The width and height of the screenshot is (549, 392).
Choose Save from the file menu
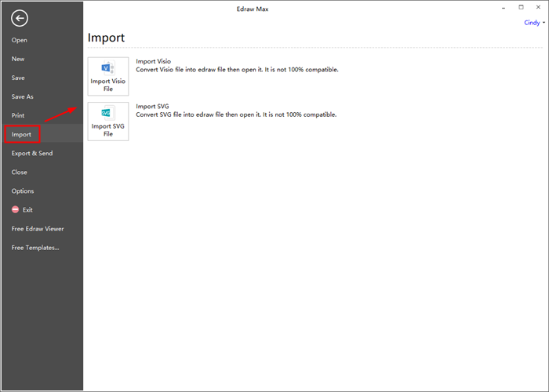[x=18, y=78]
